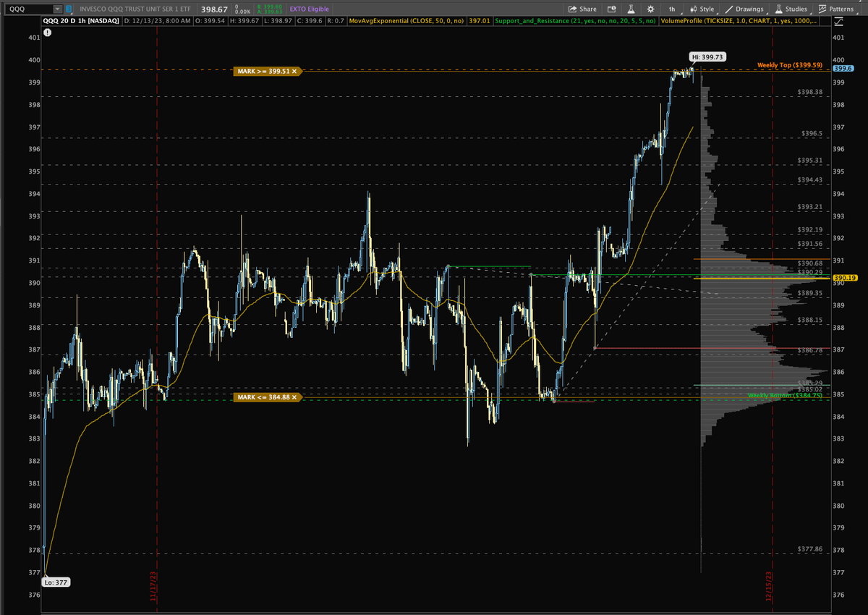Viewport: 868px width, 615px height.
Task: Open the Drawings menu
Action: point(745,9)
